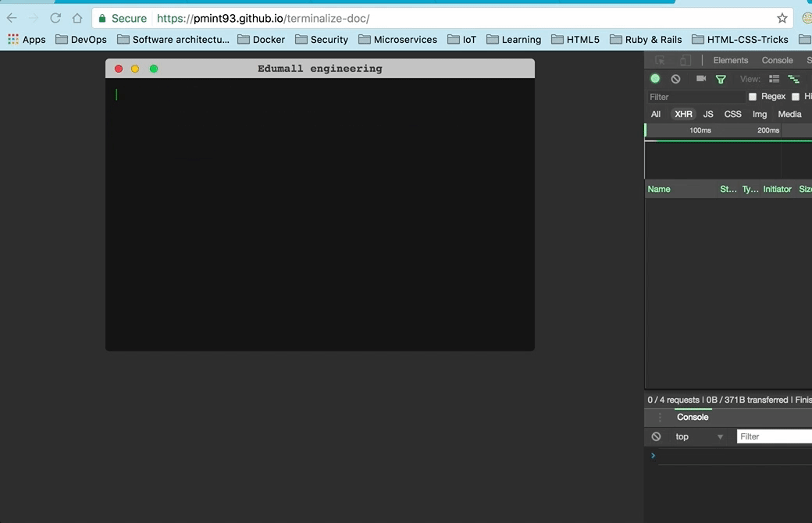Click the red terminal window button
The image size is (812, 523).
click(x=119, y=69)
